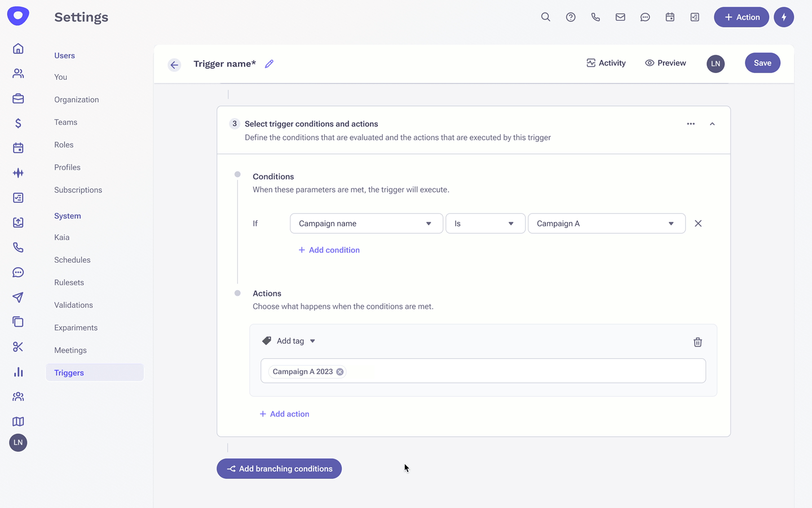Screen dimensions: 812x508
Task: Click Add branching conditions button
Action: (x=279, y=468)
